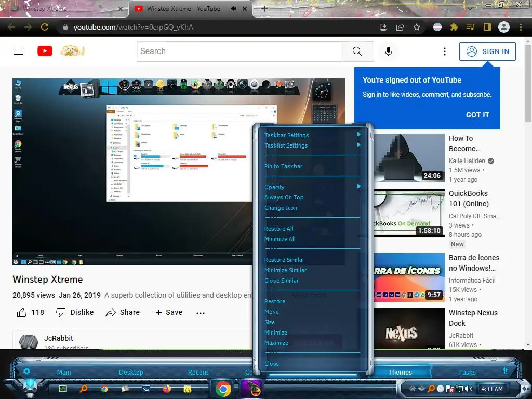Open Barra de Ícones video thumbnail
The height and width of the screenshot is (399, 532).
[409, 277]
